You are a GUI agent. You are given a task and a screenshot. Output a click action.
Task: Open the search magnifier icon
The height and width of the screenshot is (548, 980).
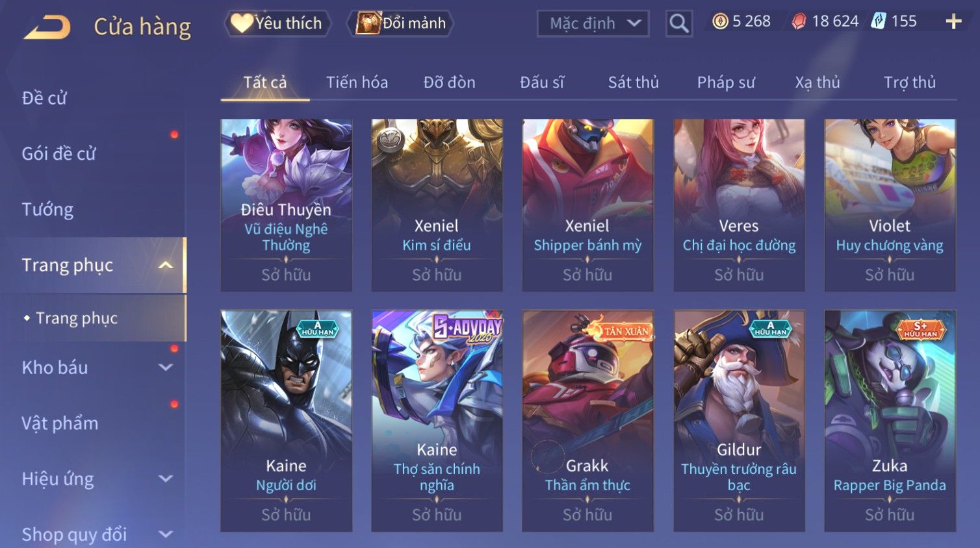(x=679, y=23)
